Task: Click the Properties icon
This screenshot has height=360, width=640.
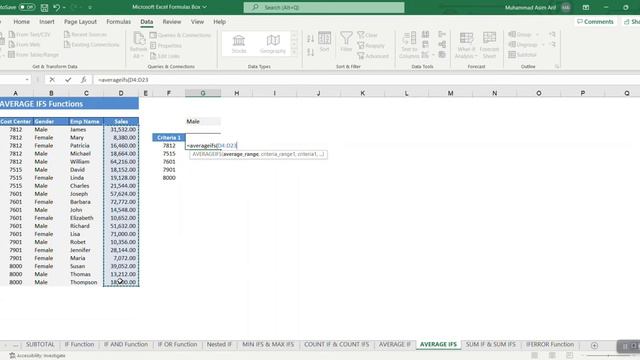Action: coord(153,45)
